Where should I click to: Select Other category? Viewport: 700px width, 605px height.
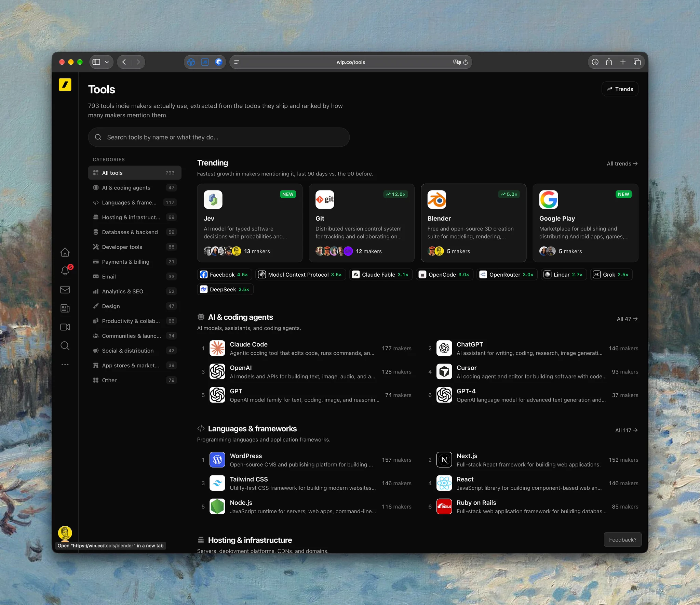click(x=135, y=380)
